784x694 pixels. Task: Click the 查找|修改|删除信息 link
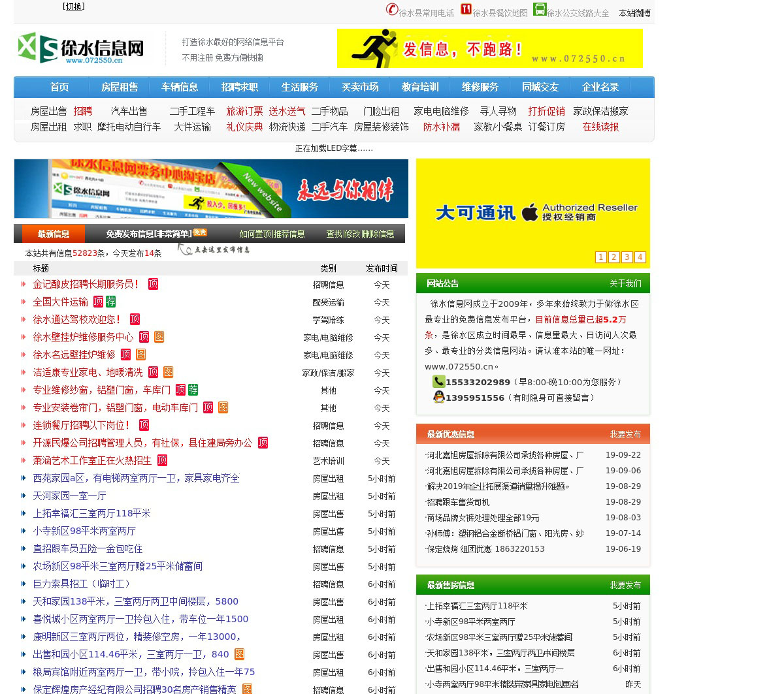pos(360,234)
